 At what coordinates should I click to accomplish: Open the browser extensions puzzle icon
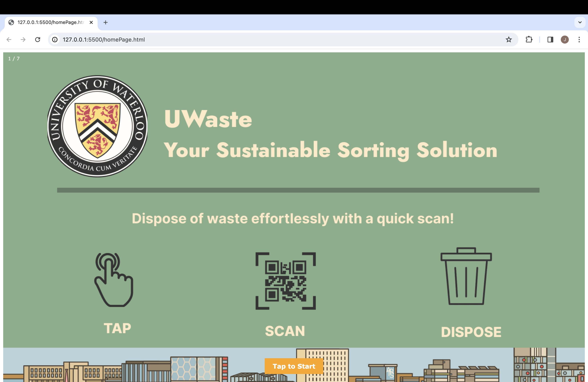click(x=529, y=40)
